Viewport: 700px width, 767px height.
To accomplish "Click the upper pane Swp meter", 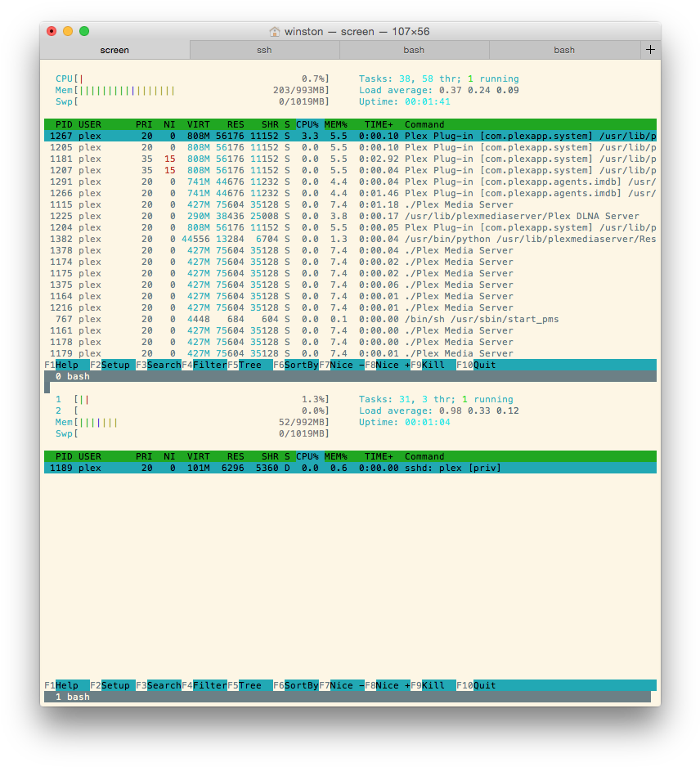I will click(x=192, y=101).
